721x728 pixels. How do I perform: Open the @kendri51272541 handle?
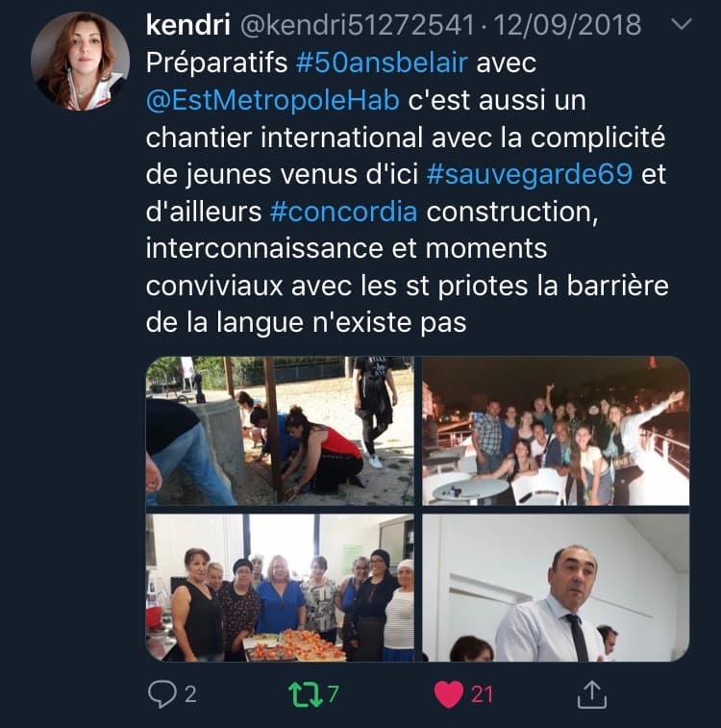[x=358, y=25]
